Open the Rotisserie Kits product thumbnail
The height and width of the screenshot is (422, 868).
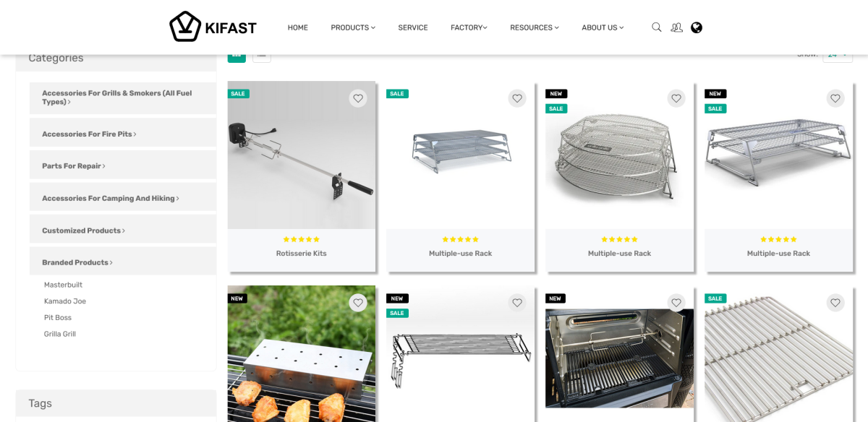click(302, 155)
